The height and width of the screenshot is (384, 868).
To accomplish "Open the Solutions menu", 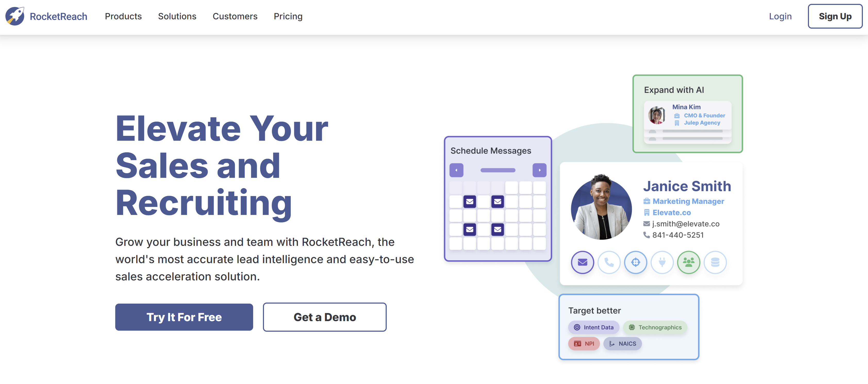I will click(177, 16).
